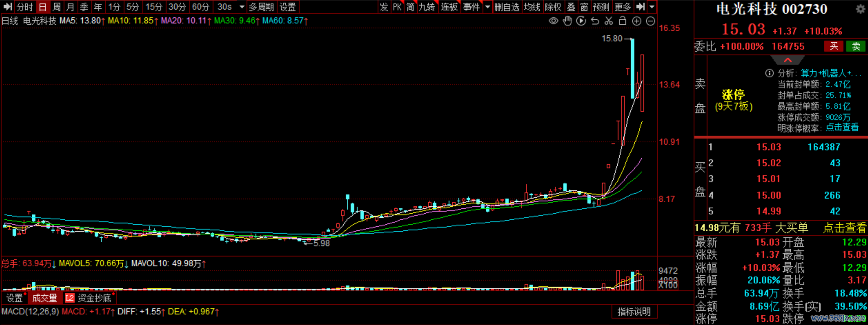The image size is (868, 325).
Task: Collapse the sell panel with red chevron
Action: pyautogui.click(x=788, y=60)
